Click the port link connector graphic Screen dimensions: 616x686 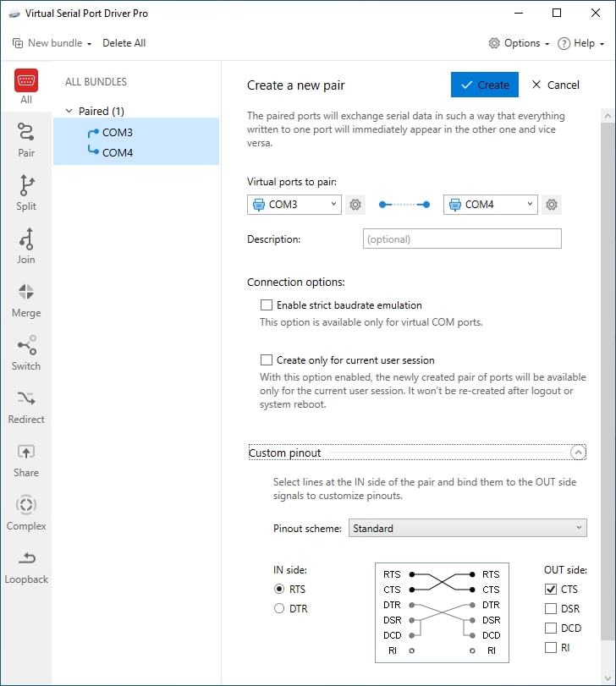404,205
